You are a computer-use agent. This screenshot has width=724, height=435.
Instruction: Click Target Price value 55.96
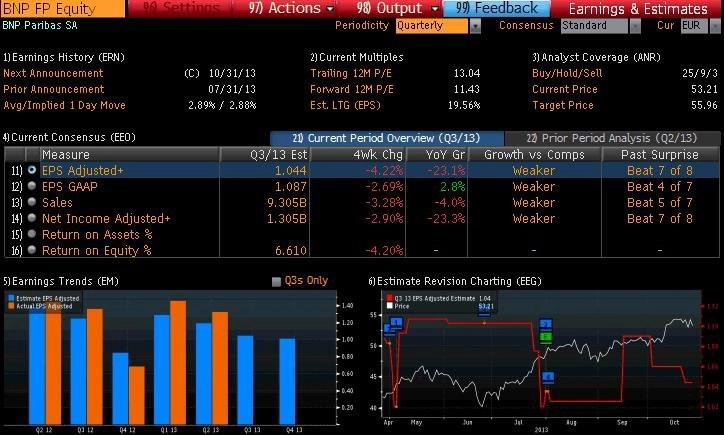pos(705,105)
